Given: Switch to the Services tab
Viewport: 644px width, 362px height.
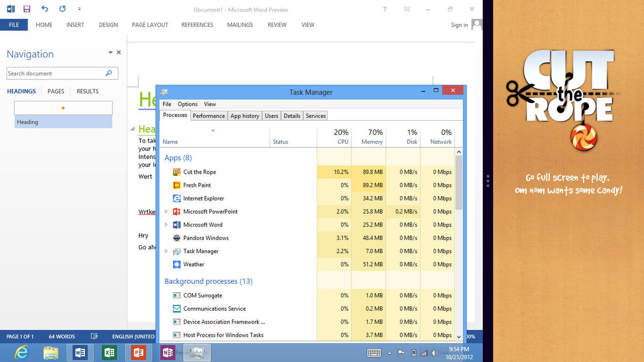Looking at the screenshot, I should [x=316, y=116].
